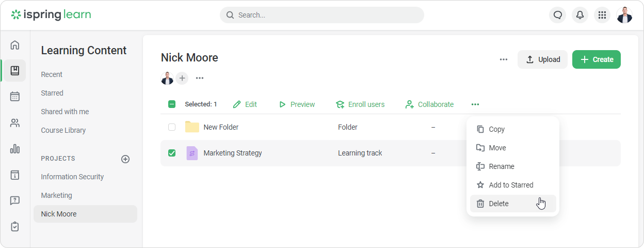Select Delete from the context menu
Screen dimensions: 644x248
pos(498,204)
